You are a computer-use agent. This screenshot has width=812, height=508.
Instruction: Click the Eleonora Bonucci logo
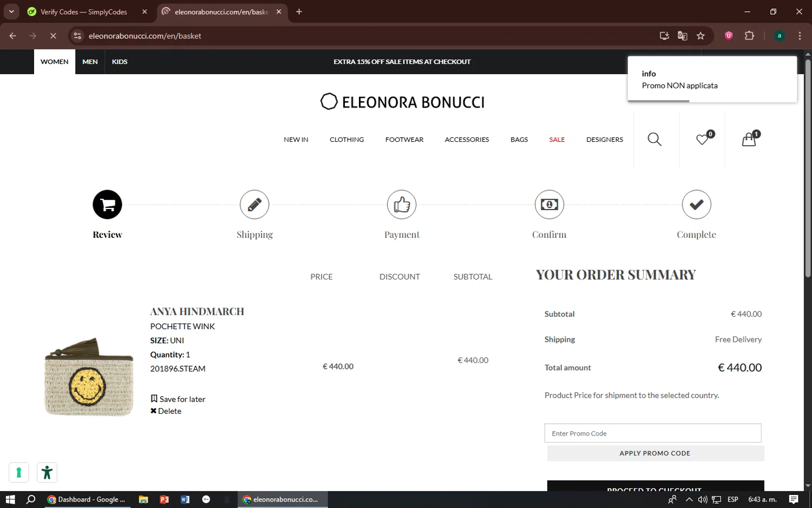pyautogui.click(x=402, y=102)
